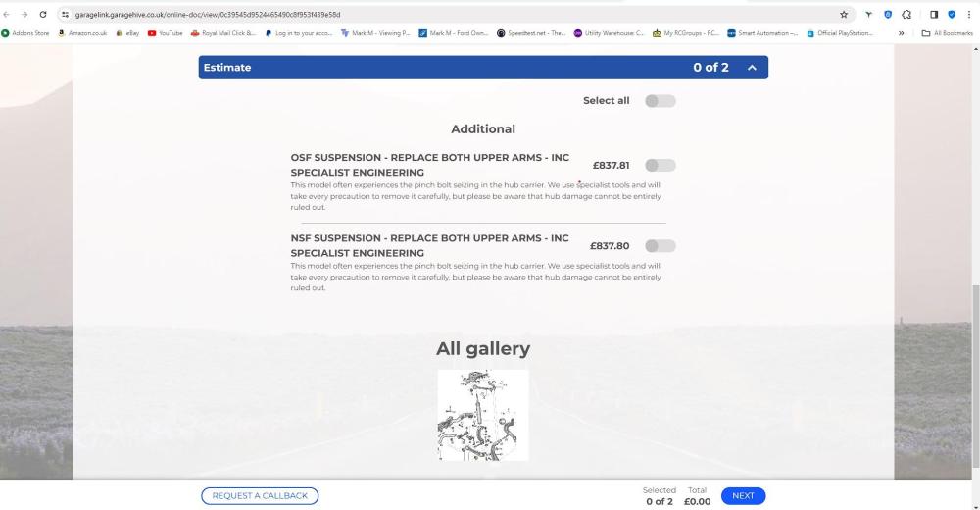View site information icon in address bar
Image resolution: width=980 pixels, height=510 pixels.
click(65, 14)
